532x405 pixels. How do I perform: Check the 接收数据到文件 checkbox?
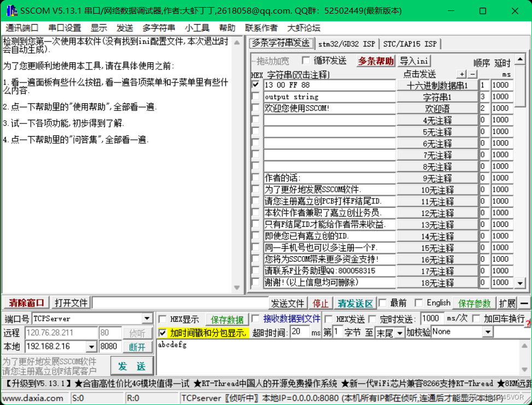(256, 319)
